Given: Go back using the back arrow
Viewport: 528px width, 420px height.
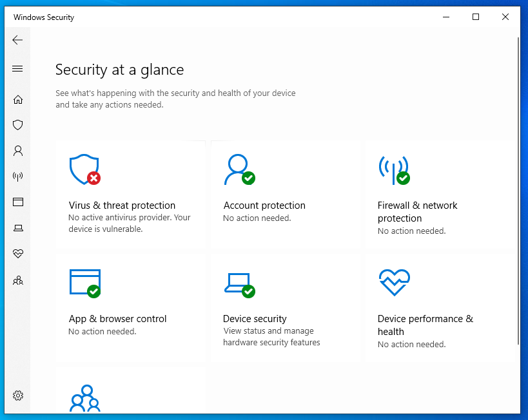Looking at the screenshot, I should click(17, 40).
